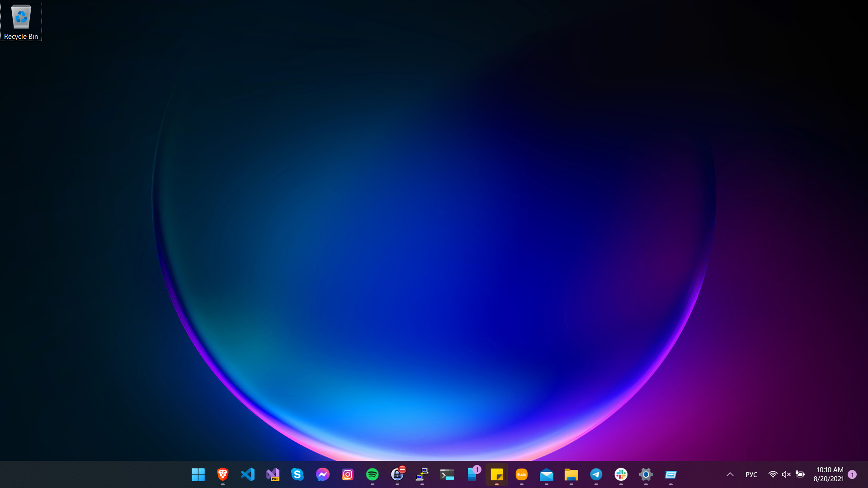The width and height of the screenshot is (868, 488).
Task: Open the Mail app
Action: tap(546, 474)
